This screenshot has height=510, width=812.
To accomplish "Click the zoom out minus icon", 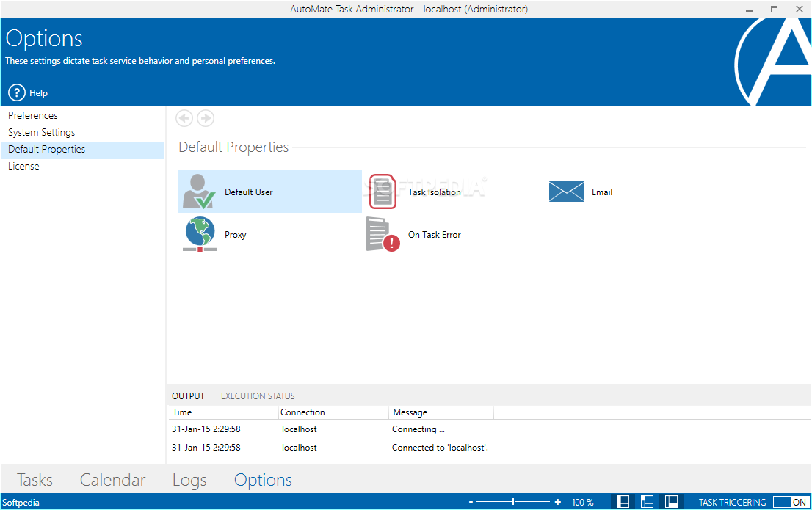I will click(x=471, y=502).
